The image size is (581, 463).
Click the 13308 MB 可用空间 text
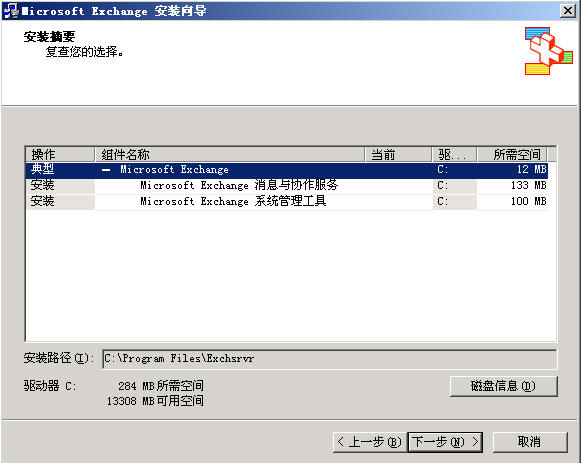(x=155, y=401)
